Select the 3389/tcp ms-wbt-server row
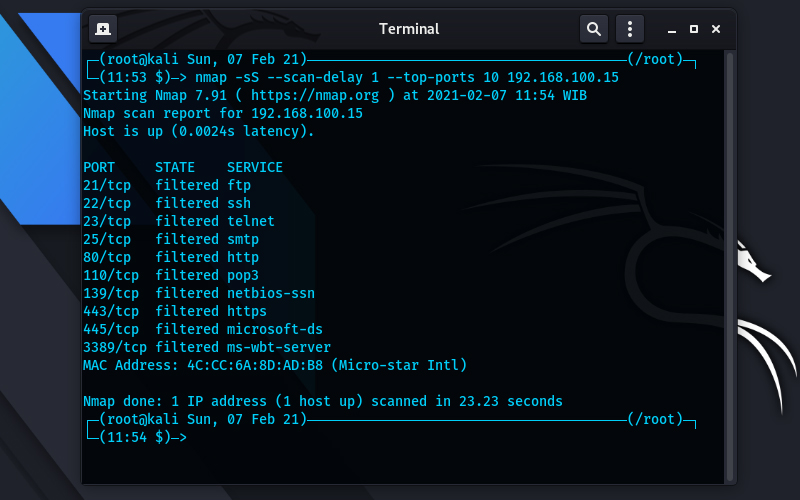The height and width of the screenshot is (500, 800). coord(207,347)
